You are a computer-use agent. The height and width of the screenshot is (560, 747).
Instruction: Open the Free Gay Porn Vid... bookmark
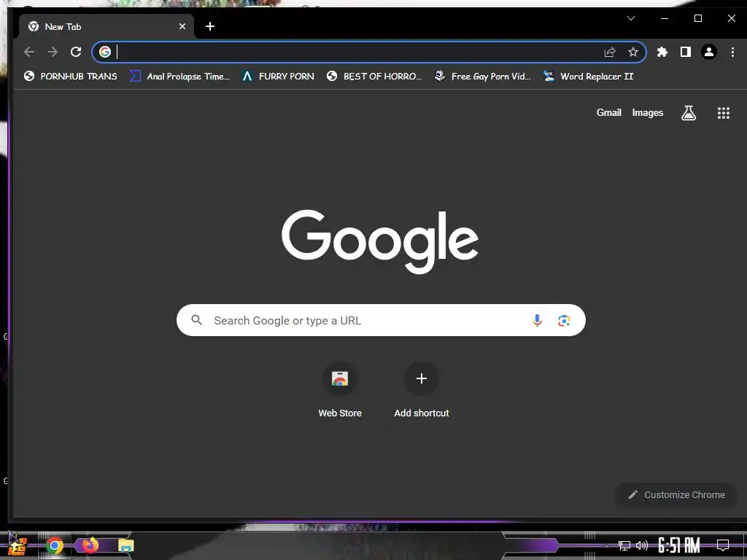coord(483,76)
